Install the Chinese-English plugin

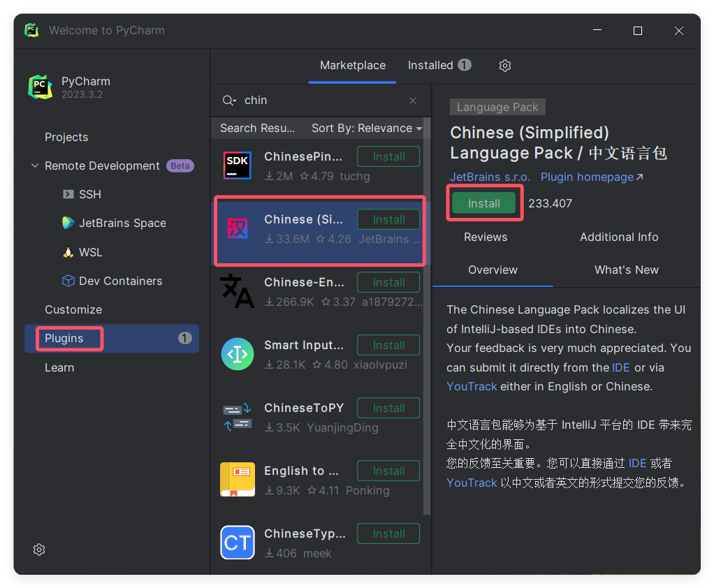[388, 282]
